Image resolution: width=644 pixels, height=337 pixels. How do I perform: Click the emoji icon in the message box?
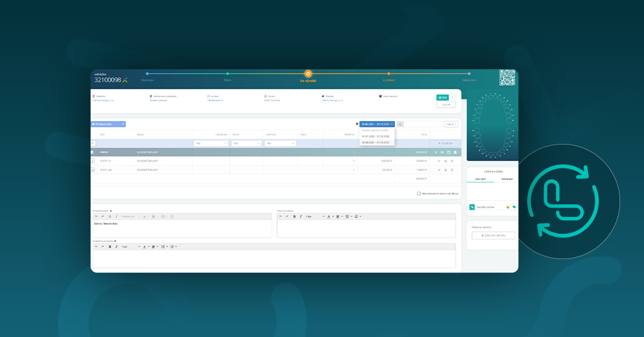508,207
